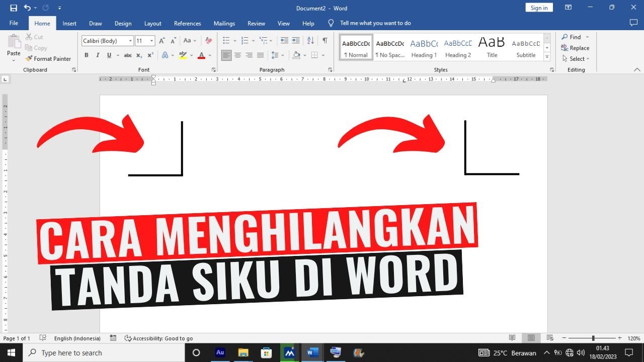Switch to the View tab

[x=284, y=24]
